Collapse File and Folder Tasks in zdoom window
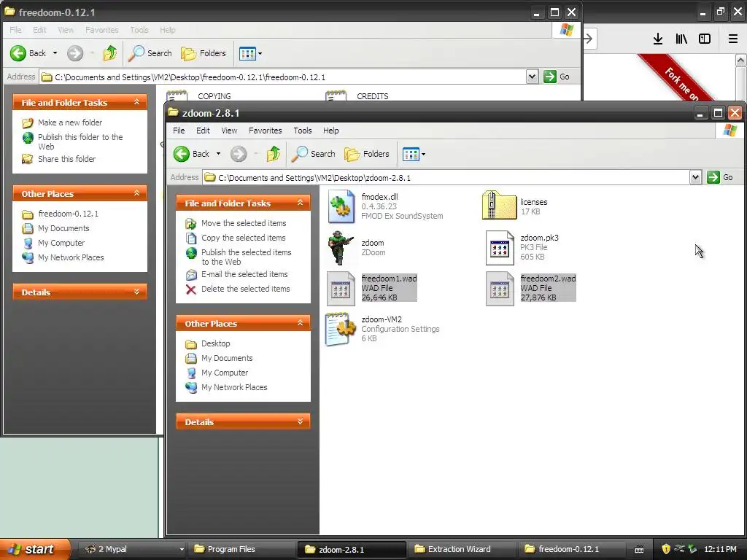Image resolution: width=747 pixels, height=560 pixels. pos(300,203)
